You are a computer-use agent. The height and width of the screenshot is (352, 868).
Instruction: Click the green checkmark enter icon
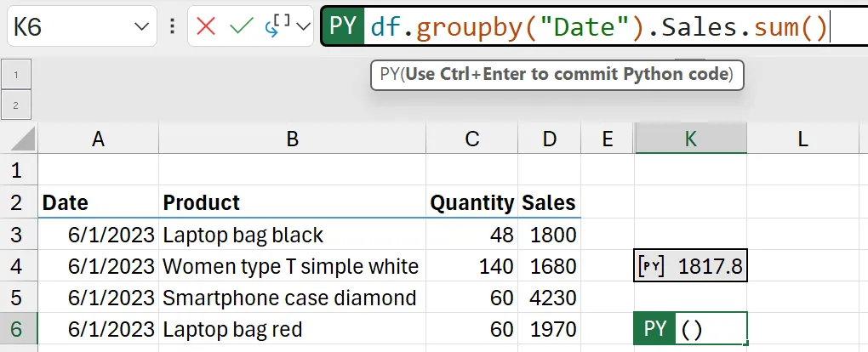point(242,26)
